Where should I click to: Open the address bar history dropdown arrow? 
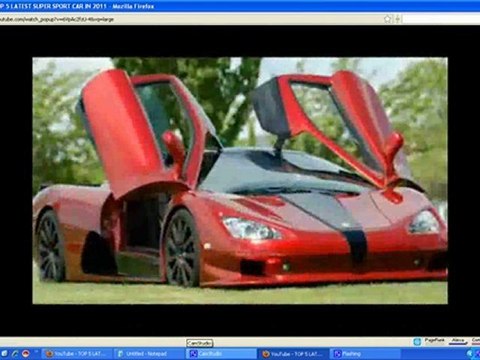pos(398,19)
